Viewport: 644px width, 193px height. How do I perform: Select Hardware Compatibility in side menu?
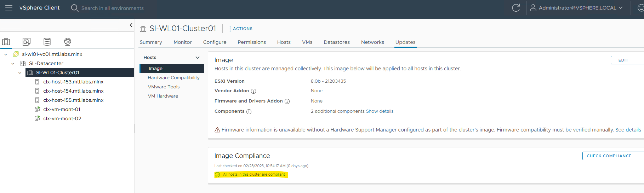click(173, 78)
